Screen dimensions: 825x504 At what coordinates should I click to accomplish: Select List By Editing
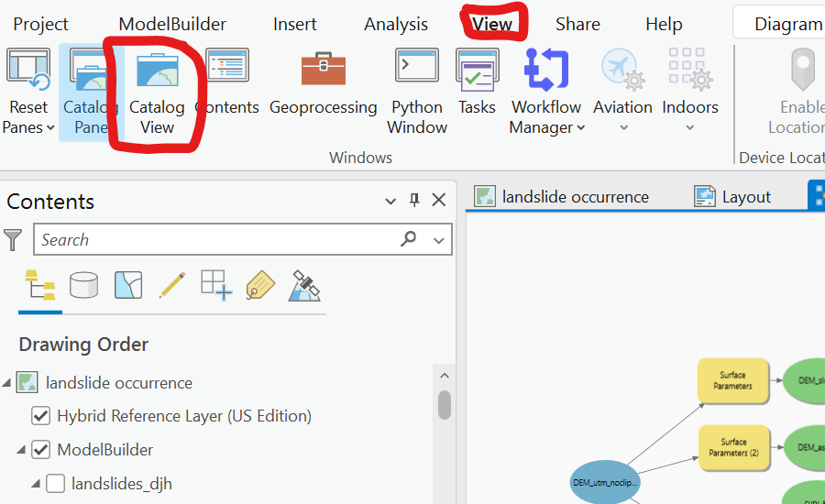(x=172, y=285)
